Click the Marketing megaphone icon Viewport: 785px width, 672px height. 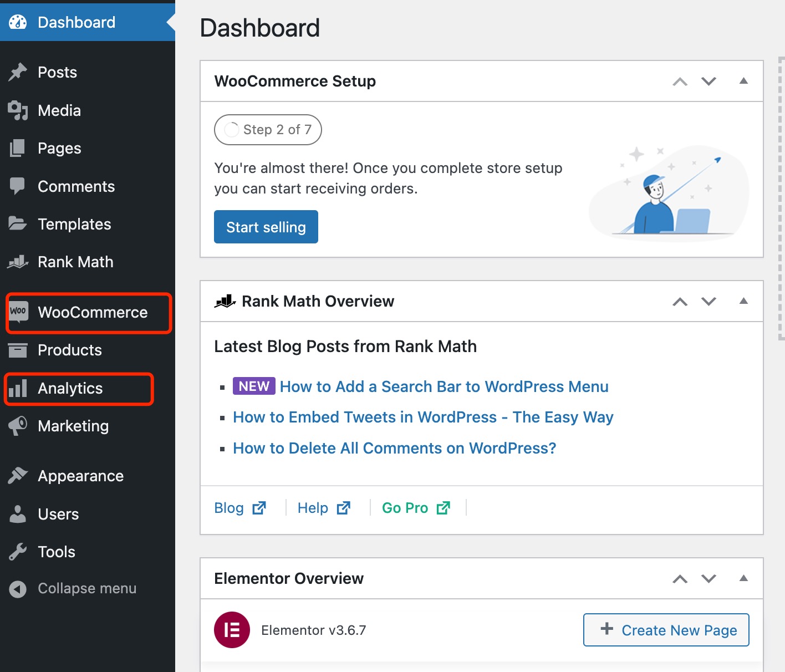18,426
